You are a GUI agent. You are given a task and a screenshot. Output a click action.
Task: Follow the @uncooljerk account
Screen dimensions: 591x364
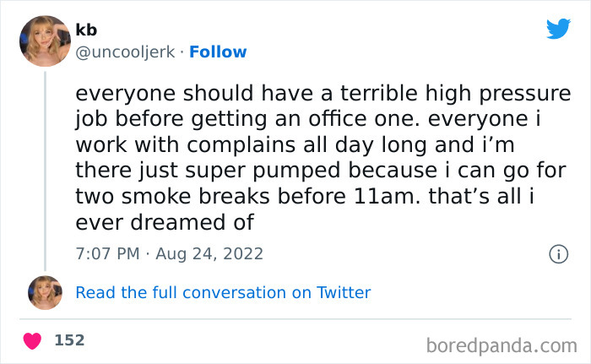pos(218,52)
